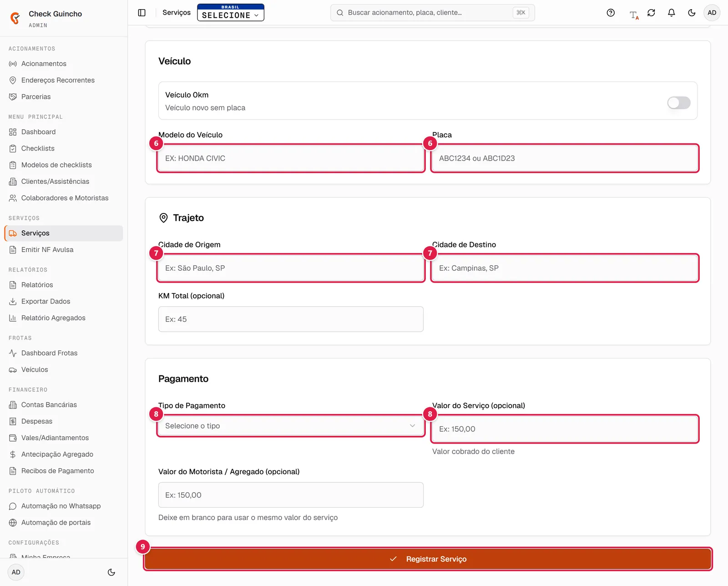Open Endereços Recorrentes menu item
Viewport: 728px width, 586px height.
tap(64, 80)
